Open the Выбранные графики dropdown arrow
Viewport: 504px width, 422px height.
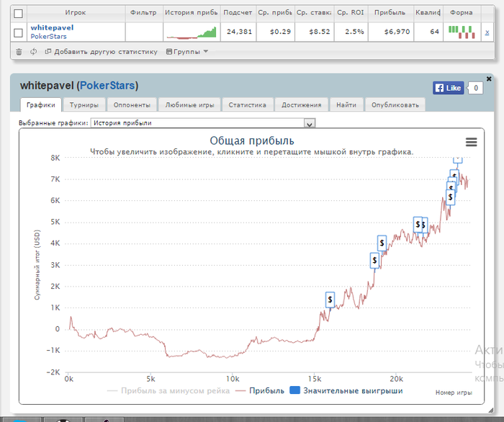pyautogui.click(x=309, y=124)
